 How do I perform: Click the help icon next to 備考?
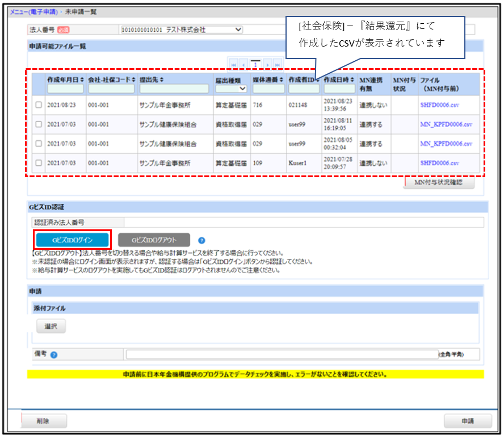tap(54, 355)
